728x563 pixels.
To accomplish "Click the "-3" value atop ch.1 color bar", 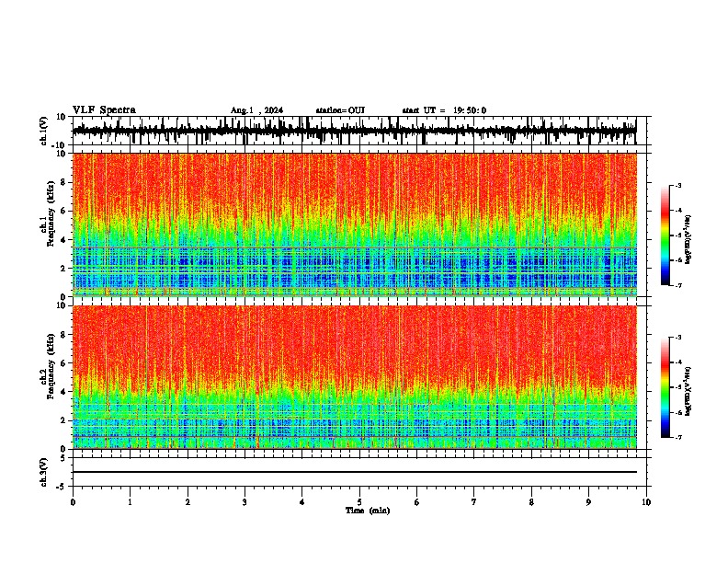I will tap(677, 186).
